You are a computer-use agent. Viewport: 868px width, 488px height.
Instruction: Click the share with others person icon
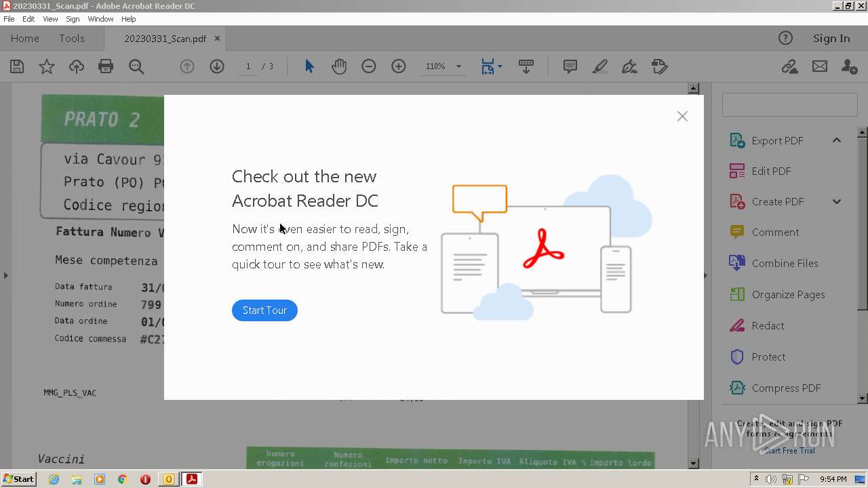pos(849,66)
